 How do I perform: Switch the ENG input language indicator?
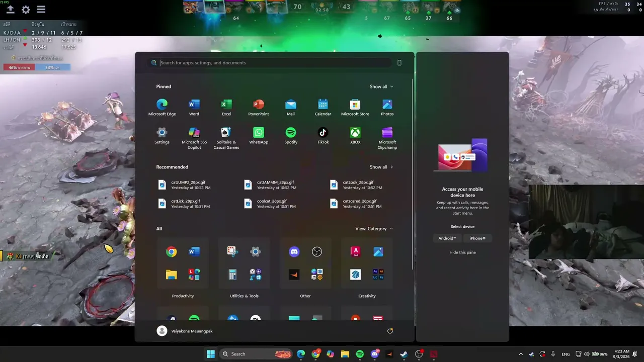566,354
